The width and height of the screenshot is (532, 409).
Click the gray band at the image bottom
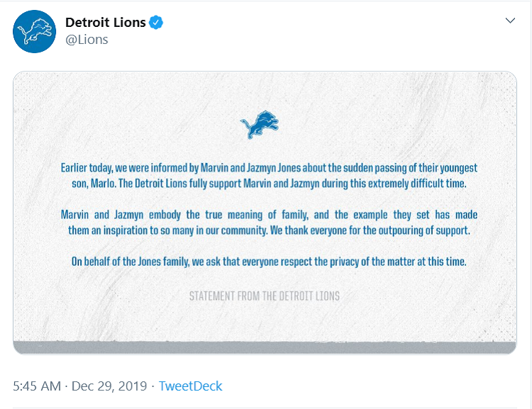[265, 347]
